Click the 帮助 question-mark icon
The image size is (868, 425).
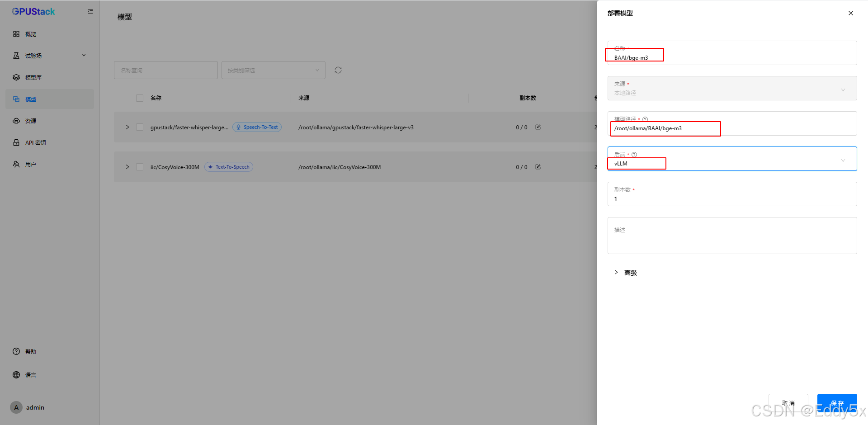pos(16,351)
